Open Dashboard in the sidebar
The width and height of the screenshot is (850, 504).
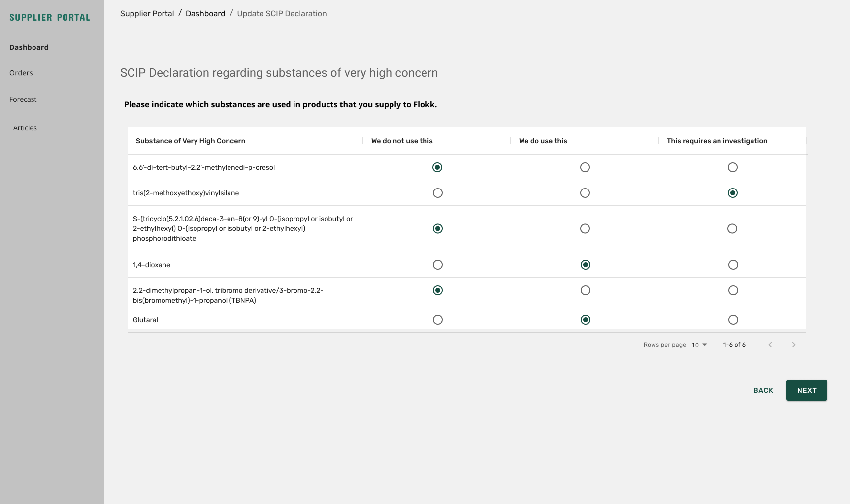click(x=29, y=47)
